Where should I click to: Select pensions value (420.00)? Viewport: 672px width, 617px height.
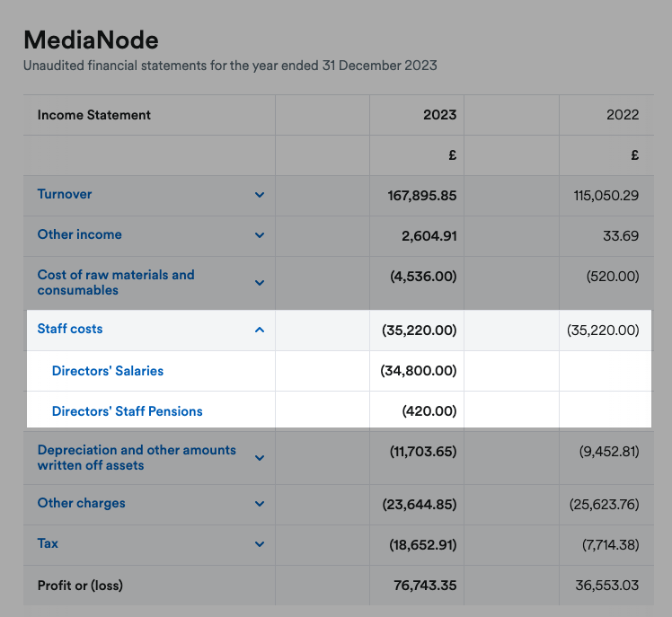pyautogui.click(x=429, y=411)
